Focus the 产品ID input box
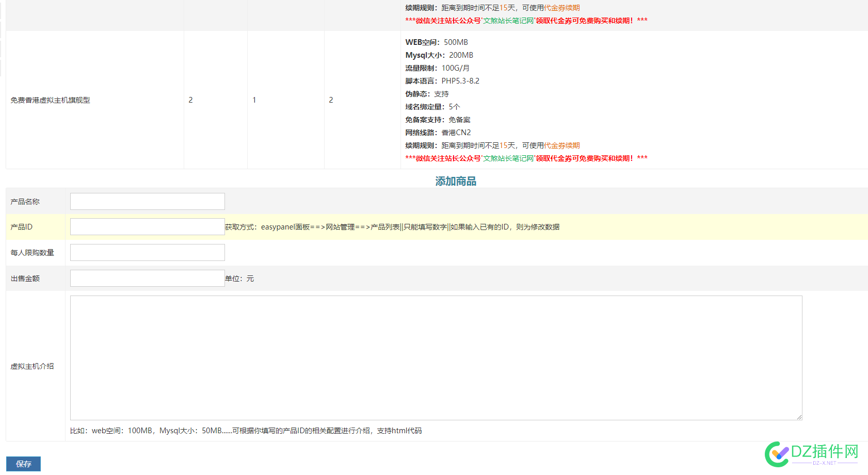Screen dimensions: 868x475 [148, 227]
